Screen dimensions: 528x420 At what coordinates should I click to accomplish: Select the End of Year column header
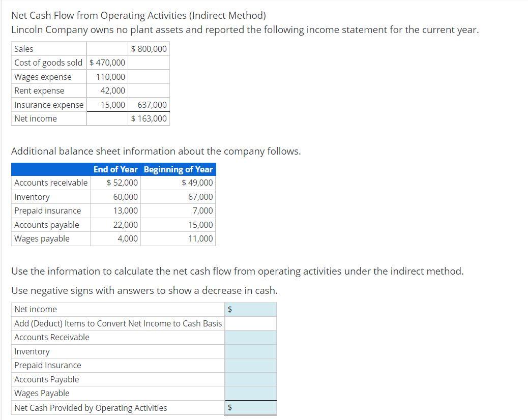(x=115, y=169)
